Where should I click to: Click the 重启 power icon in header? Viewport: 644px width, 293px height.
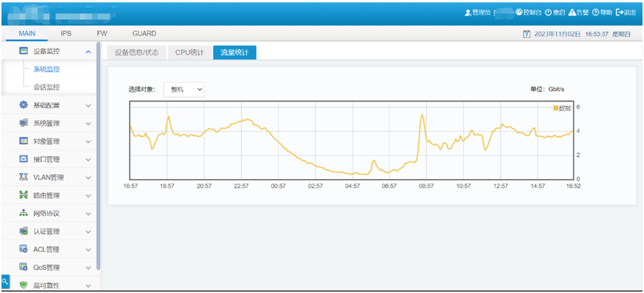point(548,13)
